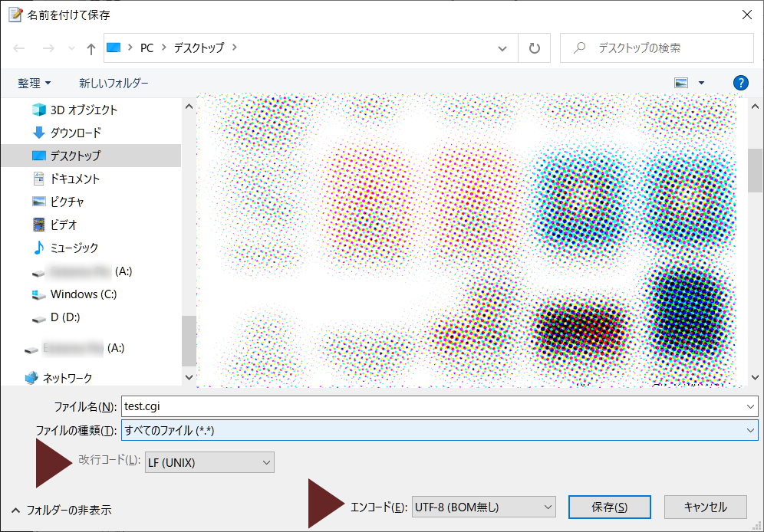Image resolution: width=764 pixels, height=532 pixels.
Task: Close the 名前を付けて保存 dialog
Action: click(x=747, y=15)
